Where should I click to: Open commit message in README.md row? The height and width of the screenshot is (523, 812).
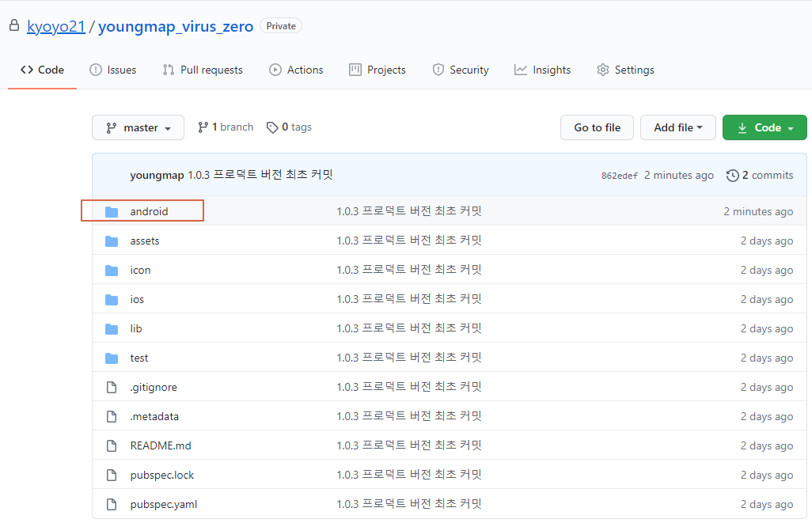(409, 445)
